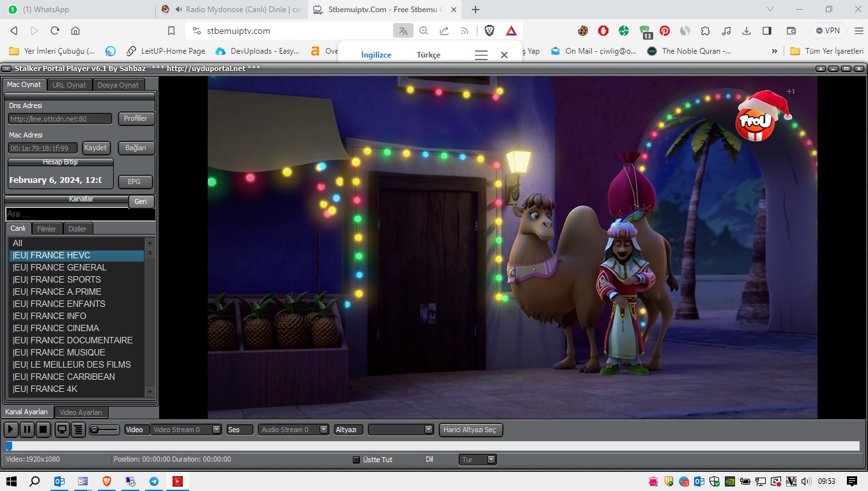This screenshot has width=868, height=491.
Task: Open Telegram from the taskbar
Action: tap(154, 481)
